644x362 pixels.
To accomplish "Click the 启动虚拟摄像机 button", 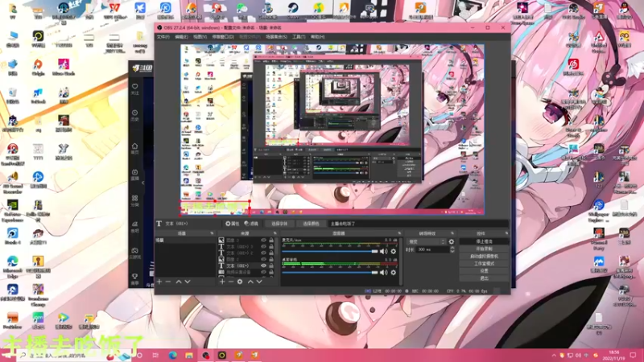I will coord(484,256).
